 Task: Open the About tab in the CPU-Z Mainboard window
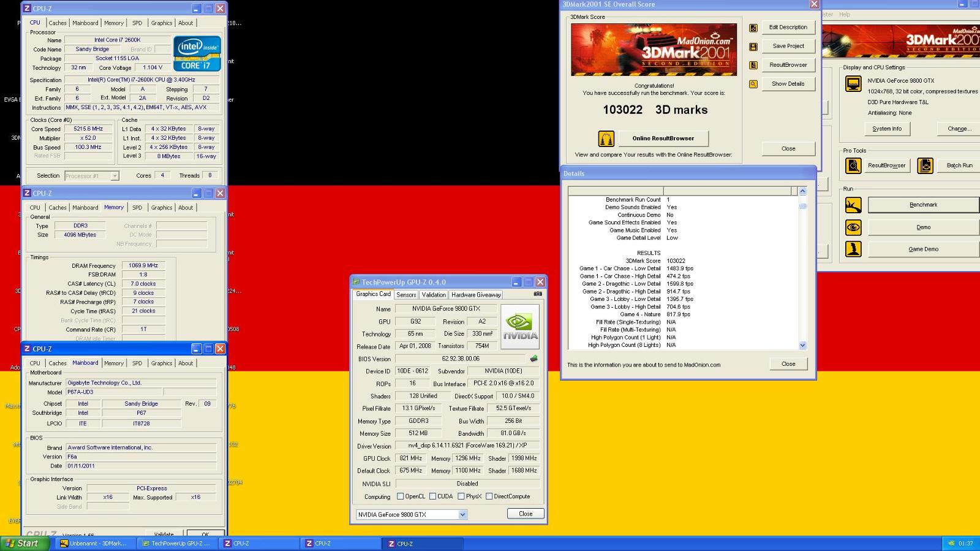(x=186, y=363)
